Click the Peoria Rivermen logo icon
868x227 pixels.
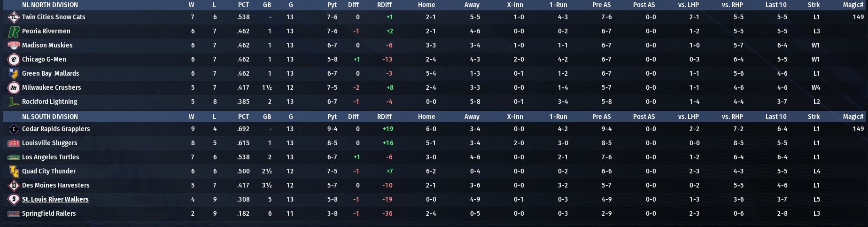[14, 31]
